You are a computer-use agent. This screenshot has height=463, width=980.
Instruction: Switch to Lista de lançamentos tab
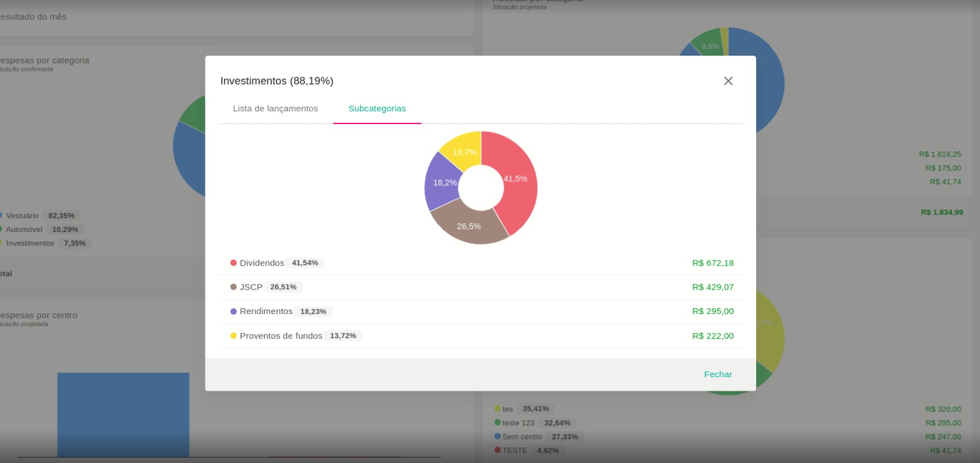click(x=275, y=109)
